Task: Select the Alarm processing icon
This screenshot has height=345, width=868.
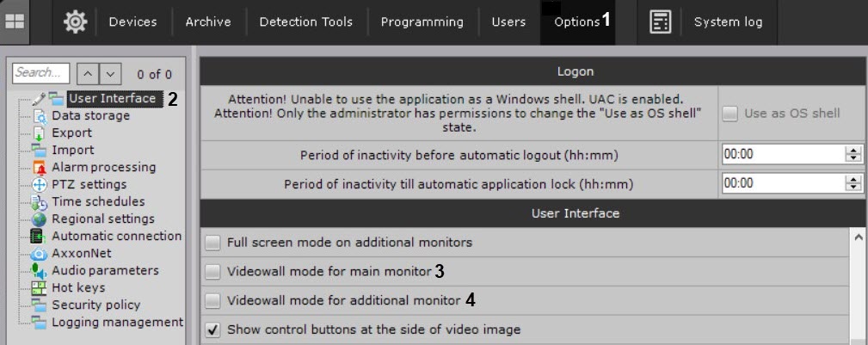Action: [39, 168]
